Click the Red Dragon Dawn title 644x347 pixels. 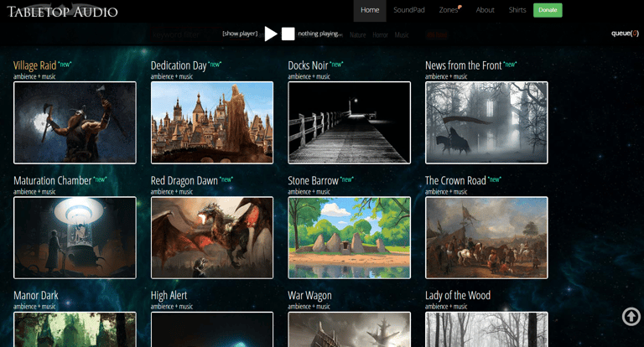tap(184, 181)
